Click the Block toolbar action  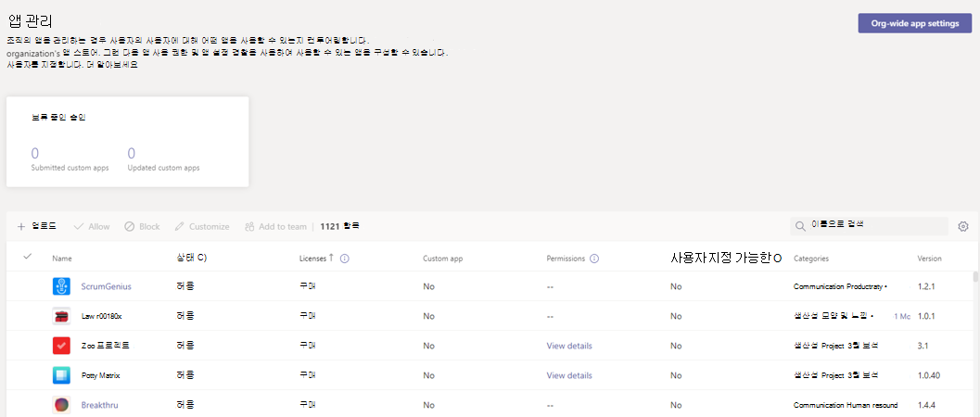(x=142, y=227)
